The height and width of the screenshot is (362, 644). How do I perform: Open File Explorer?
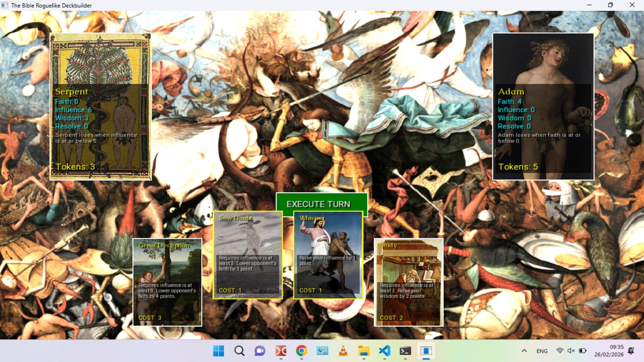tap(364, 351)
